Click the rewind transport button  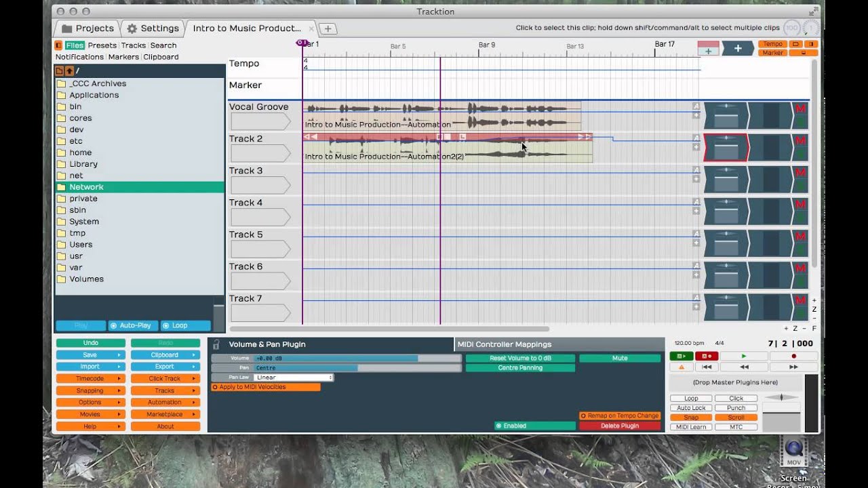(x=744, y=367)
